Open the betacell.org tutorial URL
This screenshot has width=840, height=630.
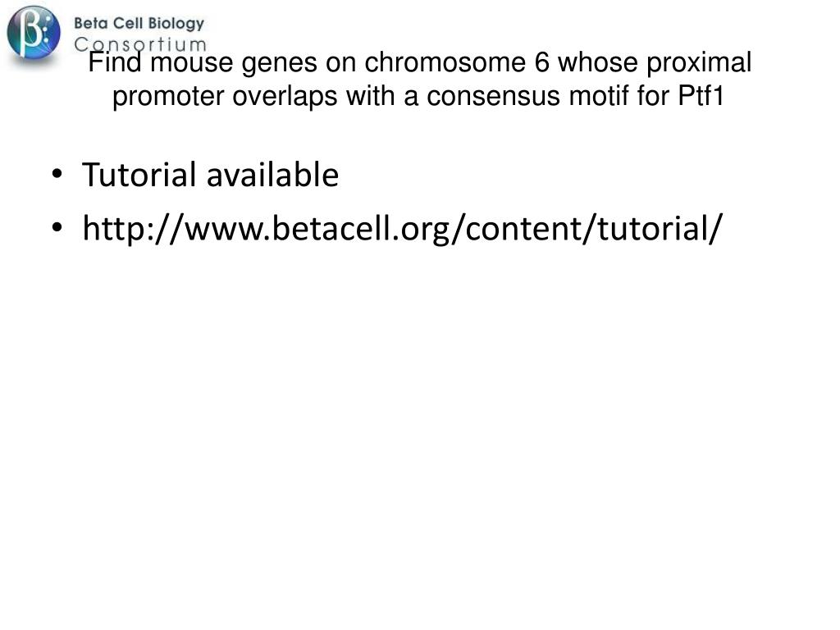coord(402,228)
